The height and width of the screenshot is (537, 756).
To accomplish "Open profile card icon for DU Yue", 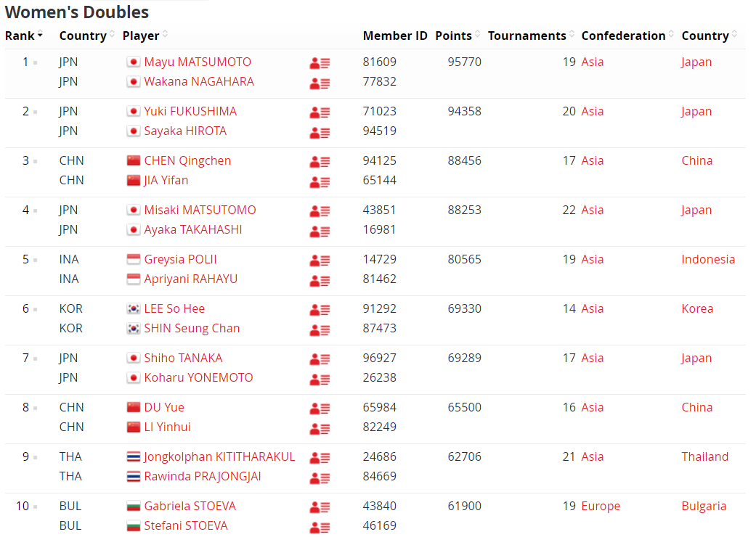I will pyautogui.click(x=320, y=409).
